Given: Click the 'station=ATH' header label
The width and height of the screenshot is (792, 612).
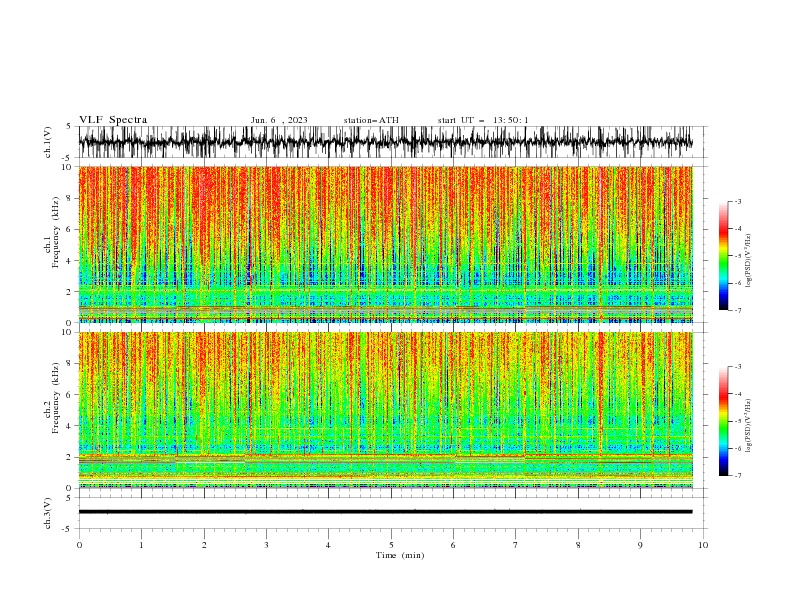Looking at the screenshot, I should pos(371,120).
